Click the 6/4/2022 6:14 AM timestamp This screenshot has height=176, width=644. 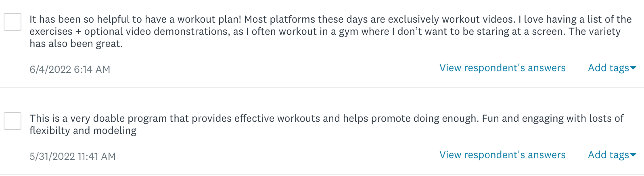(x=70, y=70)
